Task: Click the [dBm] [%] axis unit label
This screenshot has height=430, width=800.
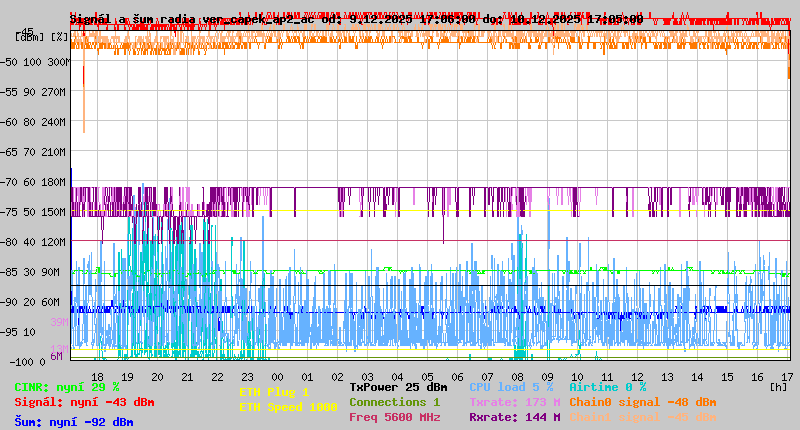Action: tap(42, 36)
